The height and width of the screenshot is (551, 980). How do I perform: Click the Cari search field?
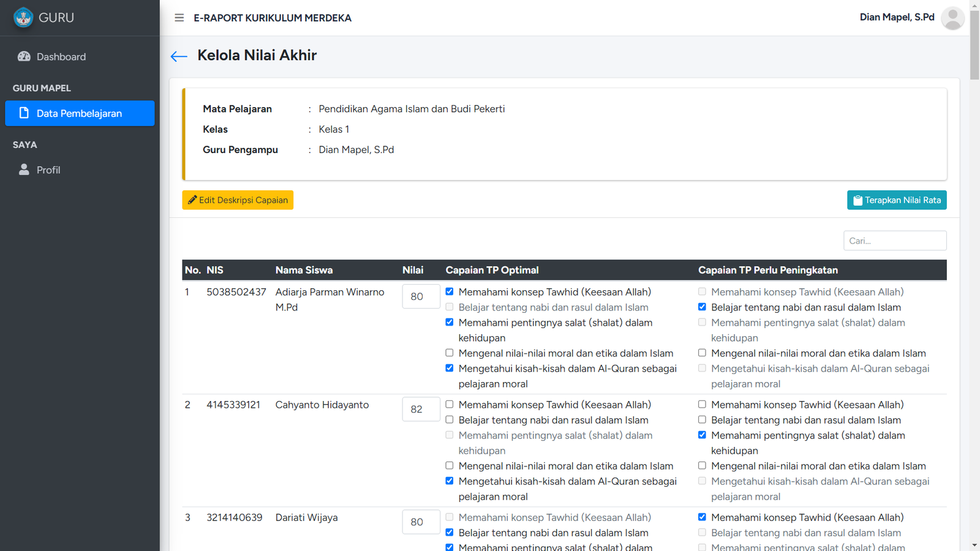coord(894,241)
